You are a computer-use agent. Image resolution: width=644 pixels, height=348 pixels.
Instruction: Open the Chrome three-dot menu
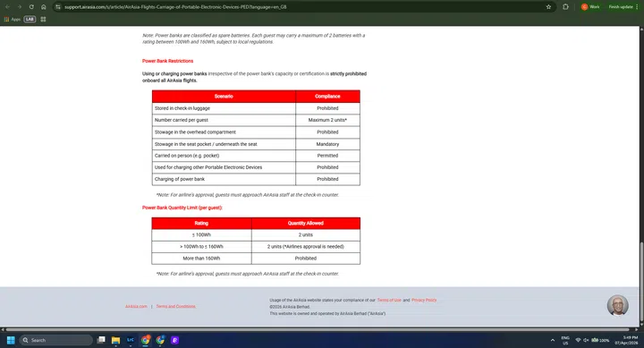tap(637, 7)
